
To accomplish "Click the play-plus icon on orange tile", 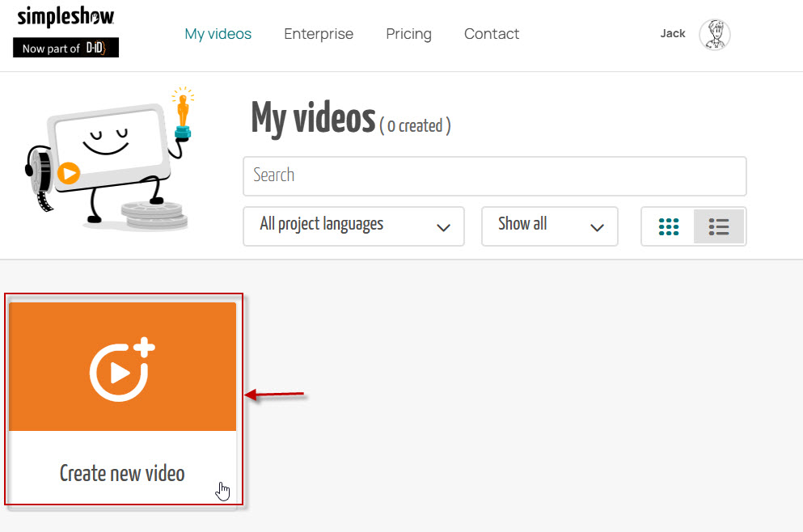I will click(x=122, y=369).
